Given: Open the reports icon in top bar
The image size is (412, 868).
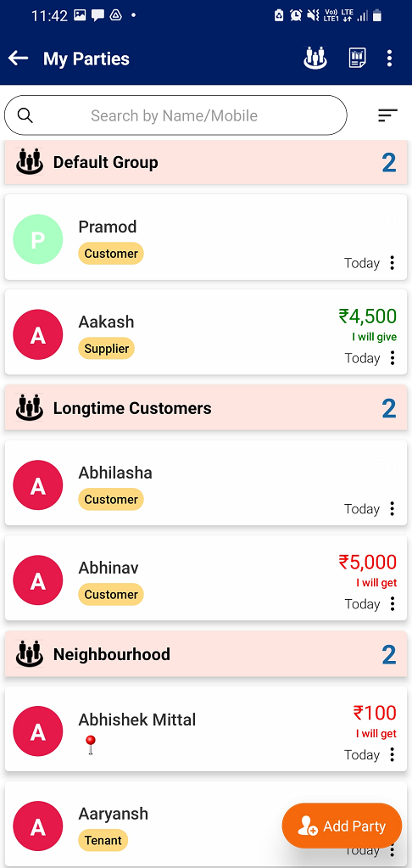Looking at the screenshot, I should pyautogui.click(x=357, y=59).
